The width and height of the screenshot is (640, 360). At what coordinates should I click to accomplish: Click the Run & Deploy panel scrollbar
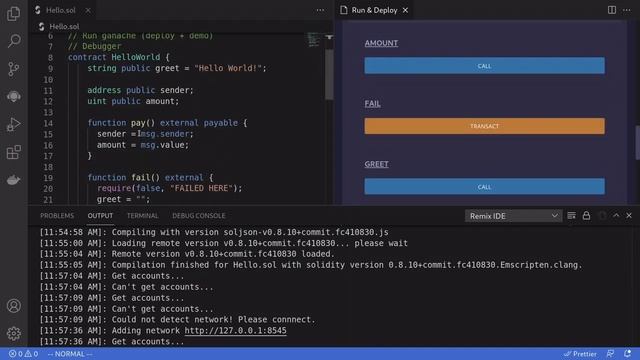click(637, 143)
